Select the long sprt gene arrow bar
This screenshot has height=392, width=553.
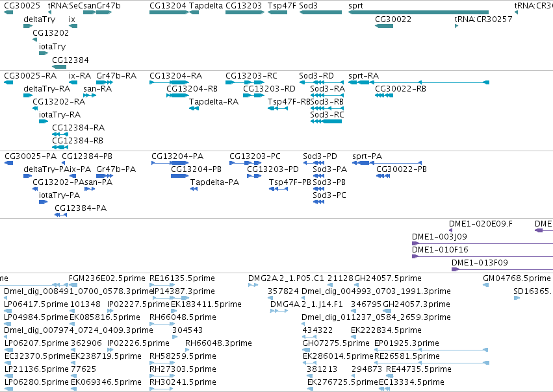(418, 12)
